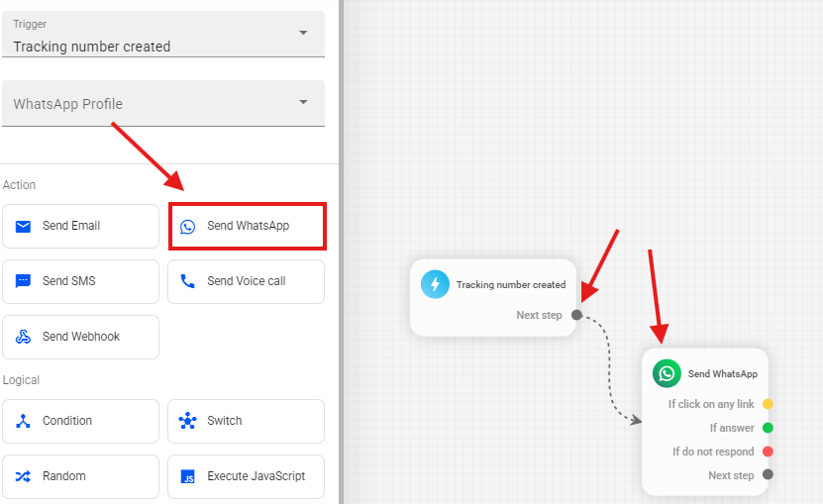Viewport: 823px width, 504px height.
Task: Click the webhook icon in Send Webhook
Action: pos(24,337)
